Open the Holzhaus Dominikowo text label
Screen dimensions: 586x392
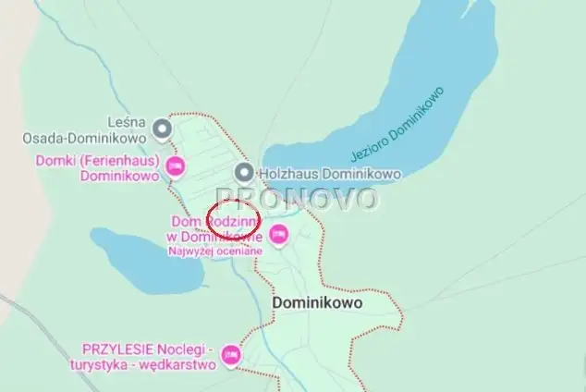(x=330, y=174)
